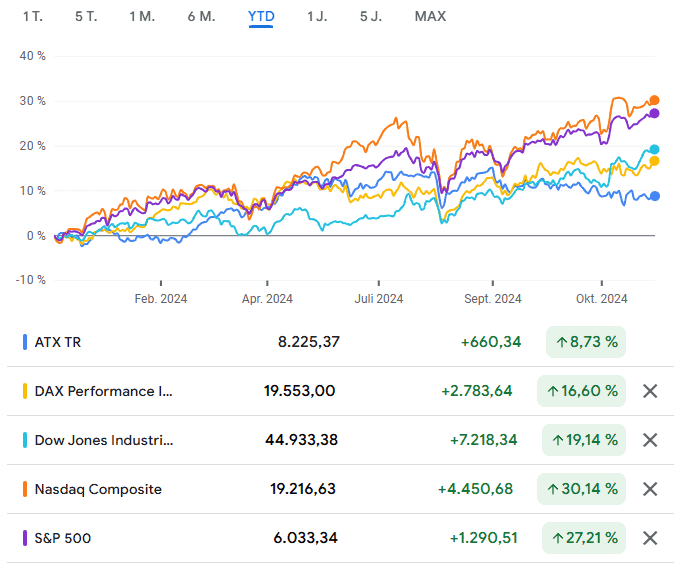Click the 0 % y-axis label
691x572 pixels.
pos(36,236)
